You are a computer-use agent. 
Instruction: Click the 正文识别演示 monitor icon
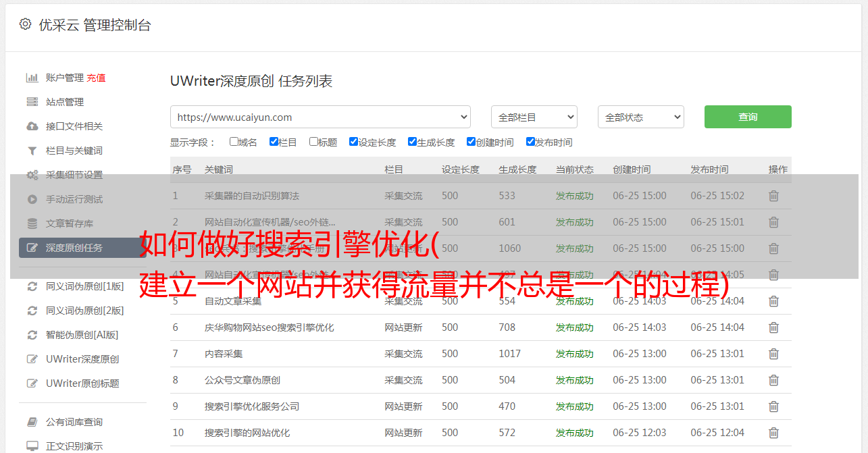[32, 446]
